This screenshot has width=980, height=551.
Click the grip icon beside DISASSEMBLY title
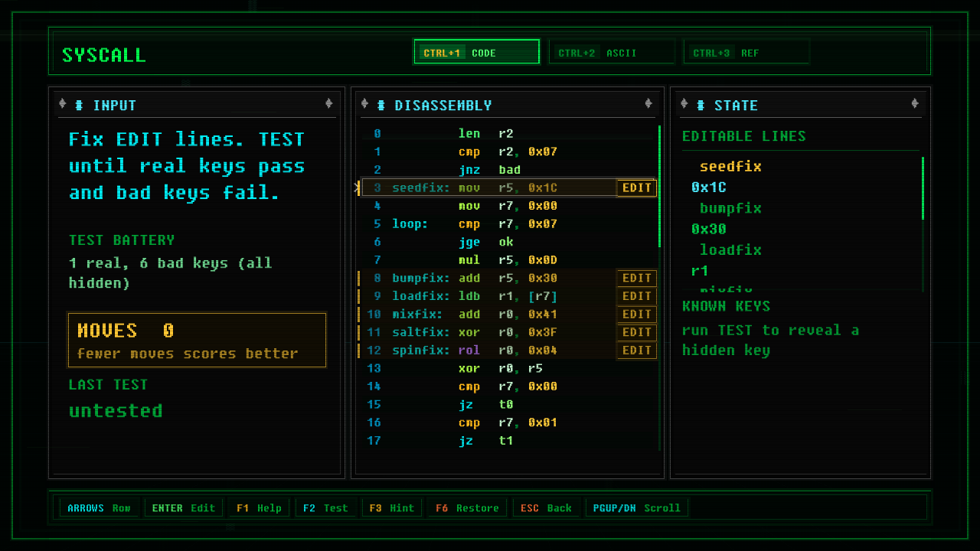381,105
